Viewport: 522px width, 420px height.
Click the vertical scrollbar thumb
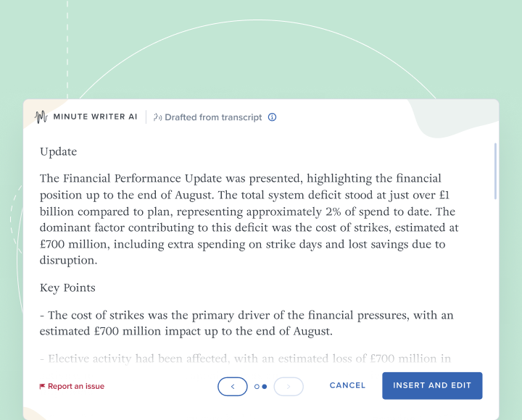coord(495,171)
